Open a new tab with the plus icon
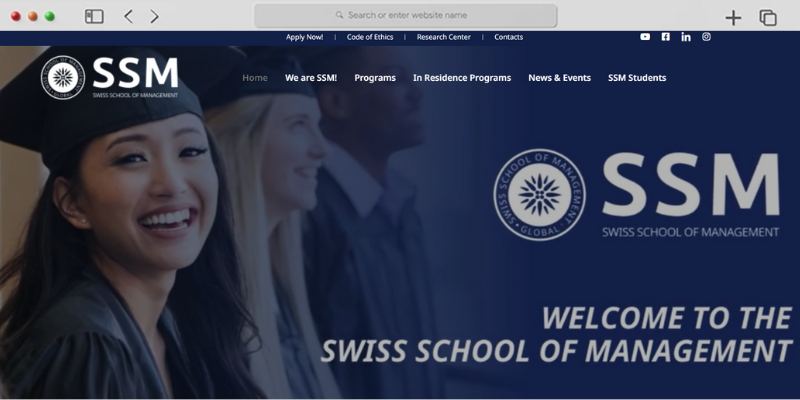 (733, 18)
